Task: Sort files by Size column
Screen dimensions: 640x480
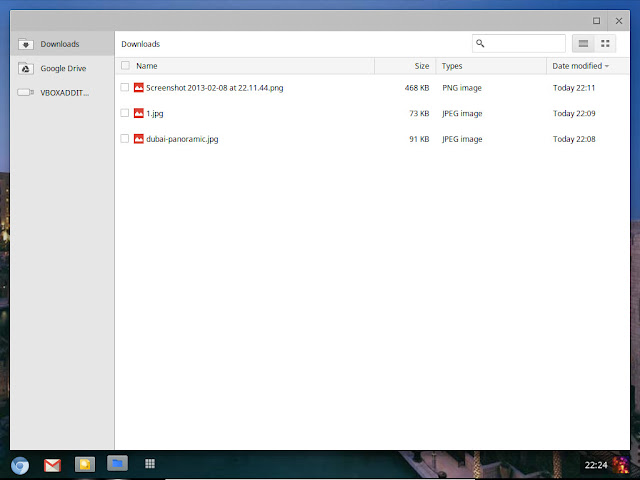Action: (422, 66)
